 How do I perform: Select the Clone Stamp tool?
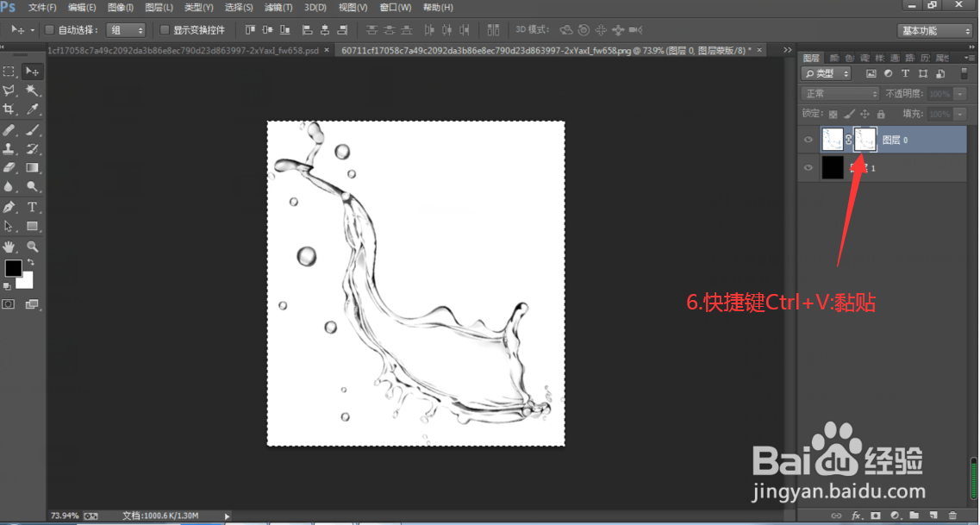pyautogui.click(x=9, y=149)
